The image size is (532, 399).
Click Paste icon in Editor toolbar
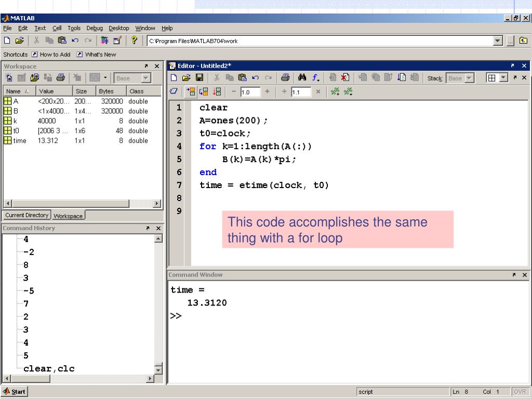[242, 78]
